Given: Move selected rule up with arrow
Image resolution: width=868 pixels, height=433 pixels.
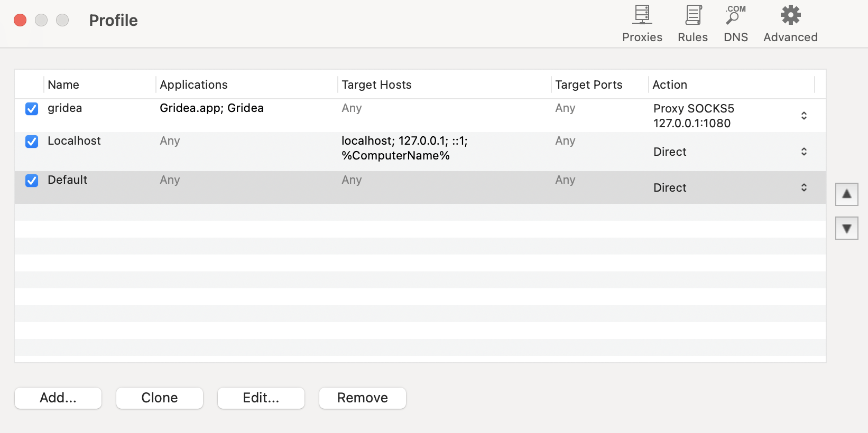Looking at the screenshot, I should 846,194.
